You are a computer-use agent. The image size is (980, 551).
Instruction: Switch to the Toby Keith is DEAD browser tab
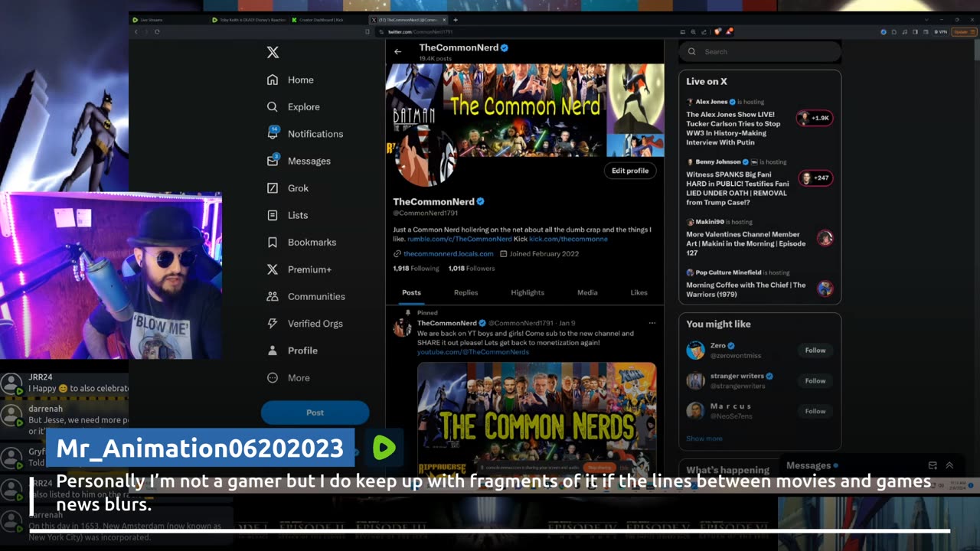[x=249, y=20]
